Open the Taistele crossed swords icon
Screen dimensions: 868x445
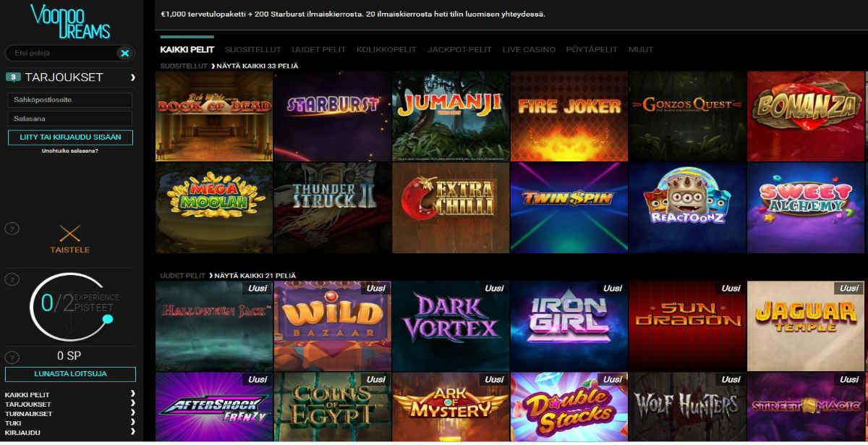(70, 233)
